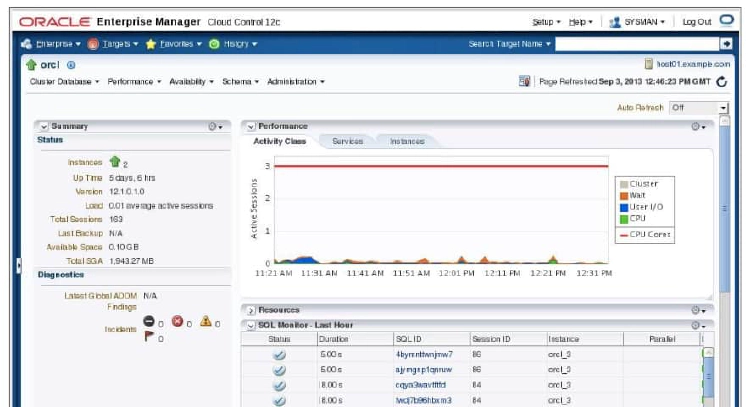Click the escalated incidents flag icon
Image resolution: width=750 pixels, height=407 pixels.
click(149, 336)
